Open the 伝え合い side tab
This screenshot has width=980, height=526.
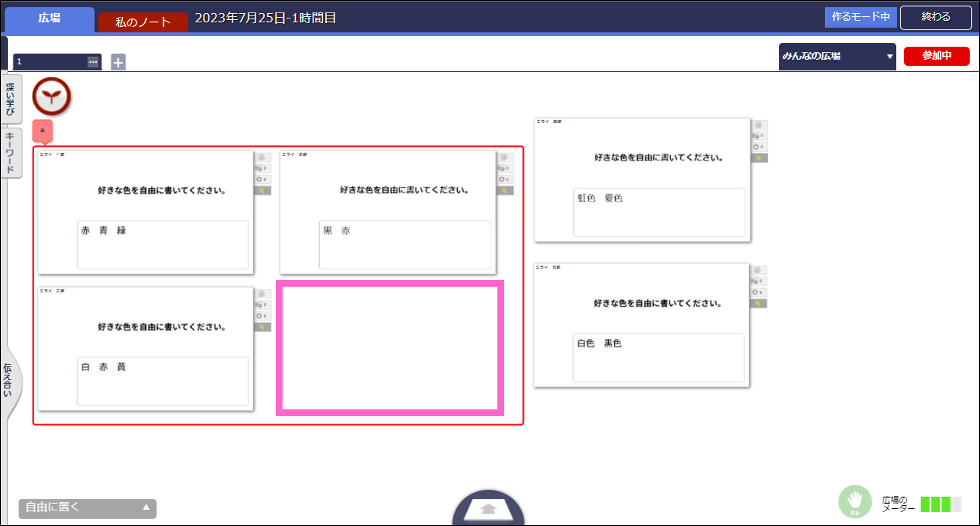10,380
